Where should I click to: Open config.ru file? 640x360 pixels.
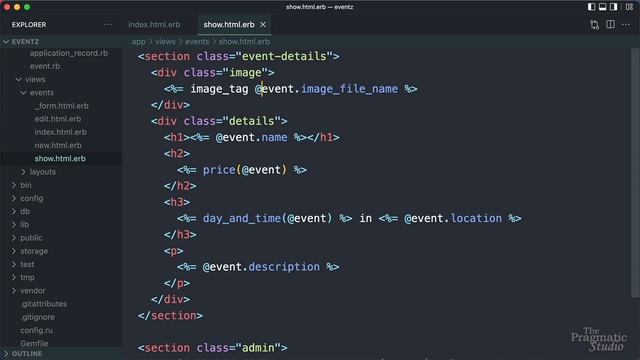click(x=36, y=330)
